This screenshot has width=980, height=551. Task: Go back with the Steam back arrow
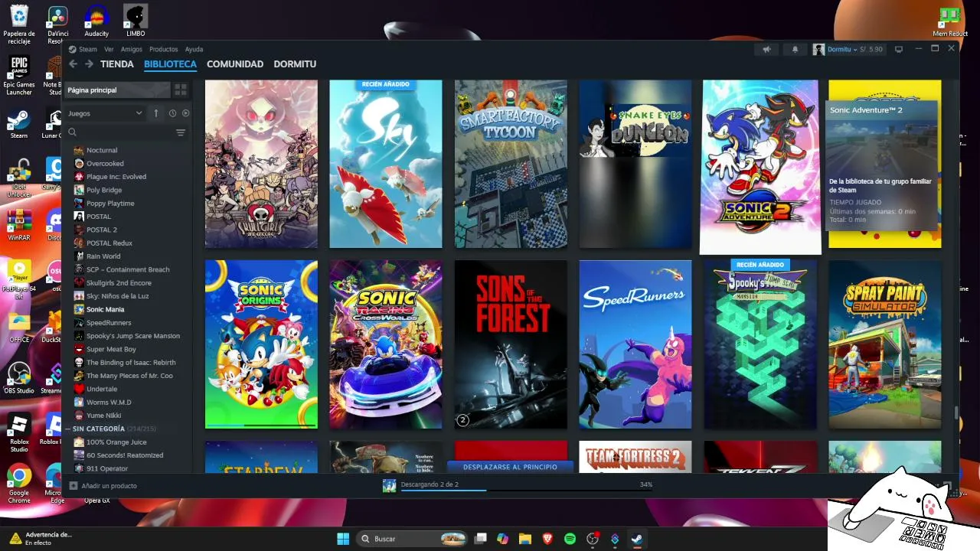(73, 64)
